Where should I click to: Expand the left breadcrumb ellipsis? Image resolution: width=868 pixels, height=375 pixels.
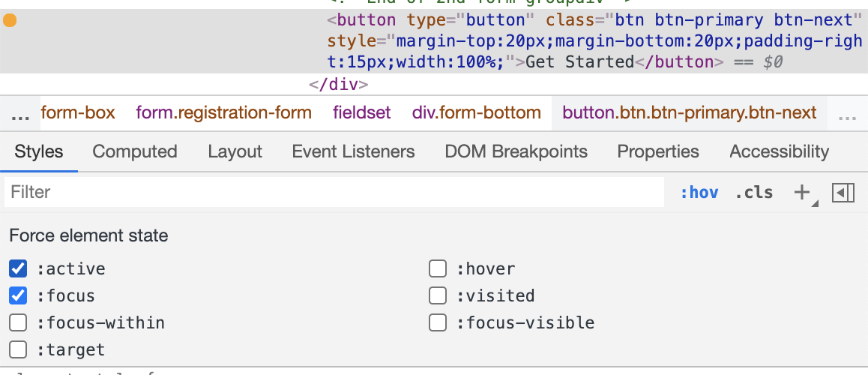pyautogui.click(x=21, y=114)
